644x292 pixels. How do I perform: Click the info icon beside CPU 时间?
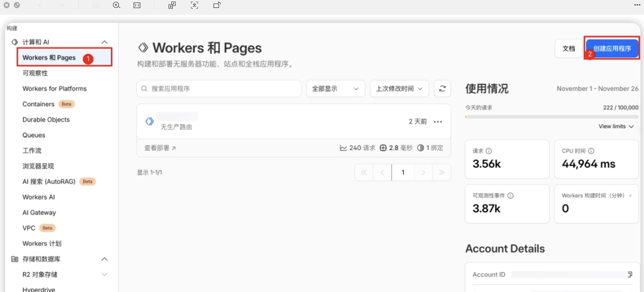591,151
